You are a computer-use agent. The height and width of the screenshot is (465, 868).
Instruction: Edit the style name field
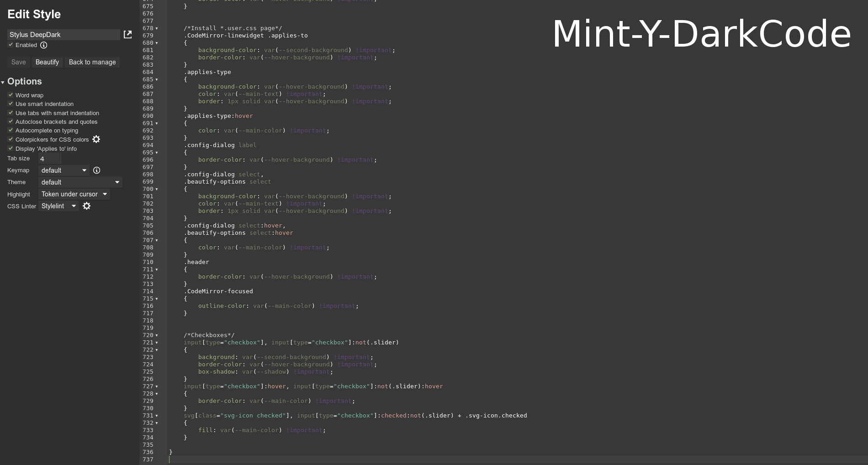(x=64, y=35)
